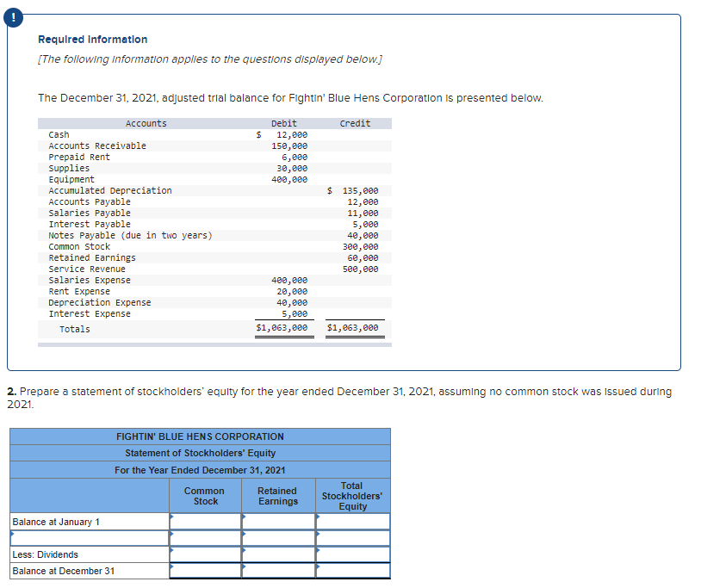The width and height of the screenshot is (701, 588).
Task: Click Supplies debit value 30,000
Action: [x=291, y=169]
